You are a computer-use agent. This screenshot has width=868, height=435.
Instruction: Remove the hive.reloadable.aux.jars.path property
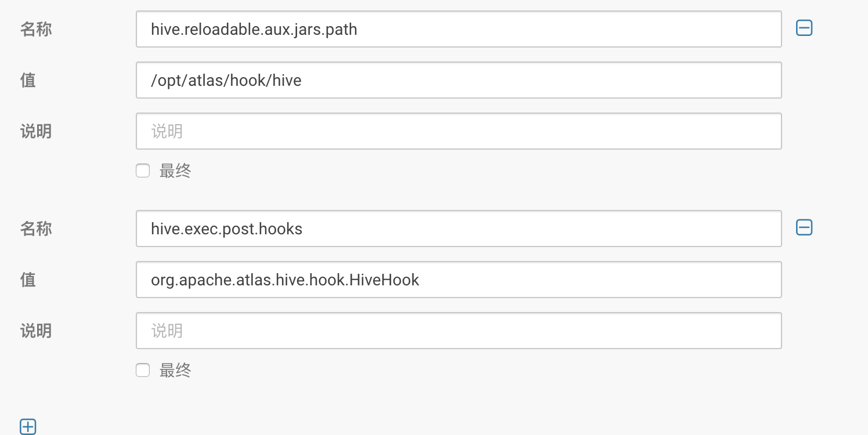point(804,27)
